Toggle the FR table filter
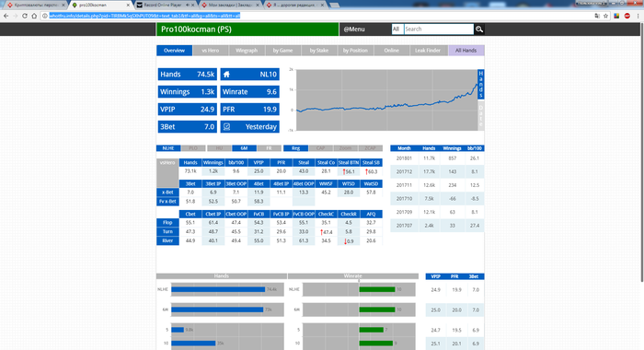644x350 pixels. [x=270, y=148]
